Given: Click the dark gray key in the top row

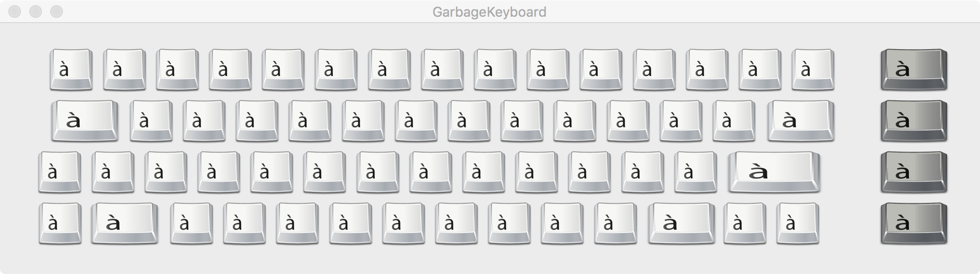Looking at the screenshot, I should (914, 70).
